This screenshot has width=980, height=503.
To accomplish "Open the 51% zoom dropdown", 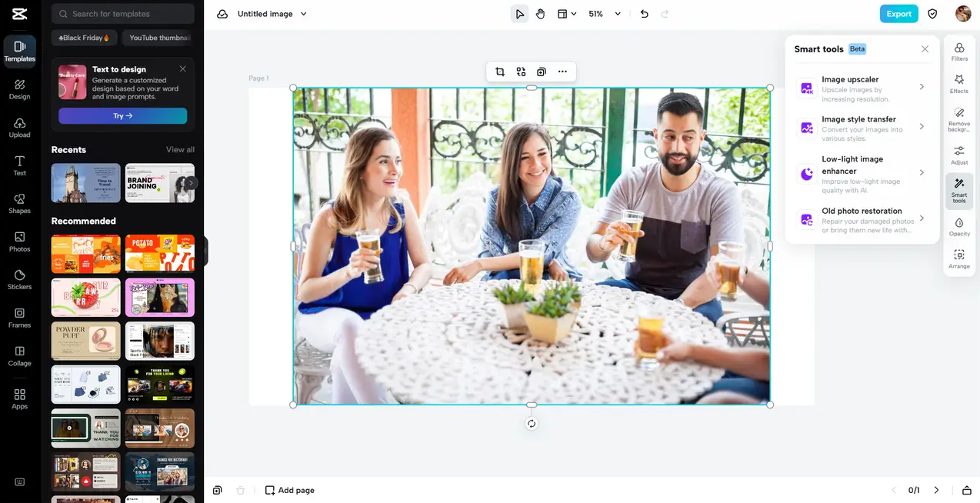I will [605, 14].
